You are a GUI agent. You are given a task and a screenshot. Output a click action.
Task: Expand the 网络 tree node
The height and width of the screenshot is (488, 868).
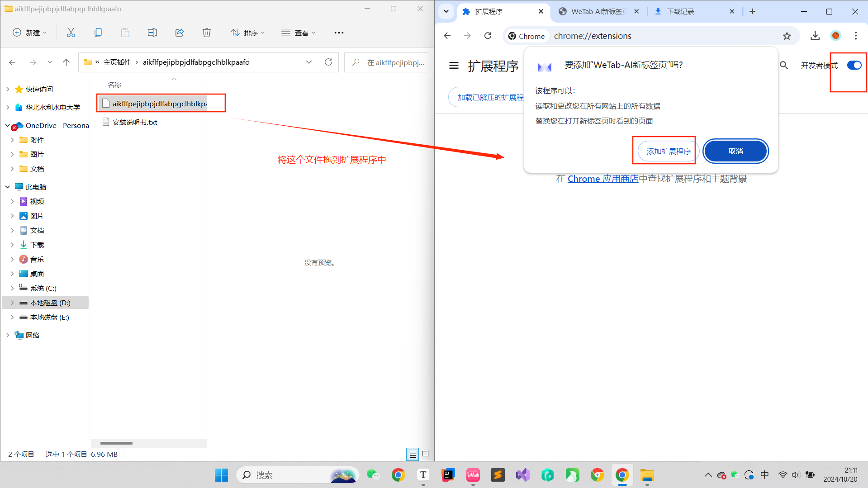pyautogui.click(x=8, y=335)
